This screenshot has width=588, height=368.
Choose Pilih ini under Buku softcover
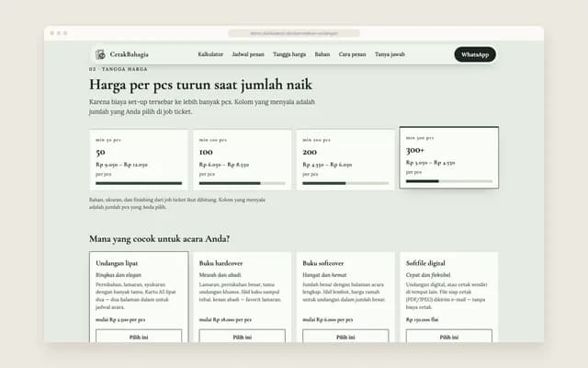coord(345,337)
